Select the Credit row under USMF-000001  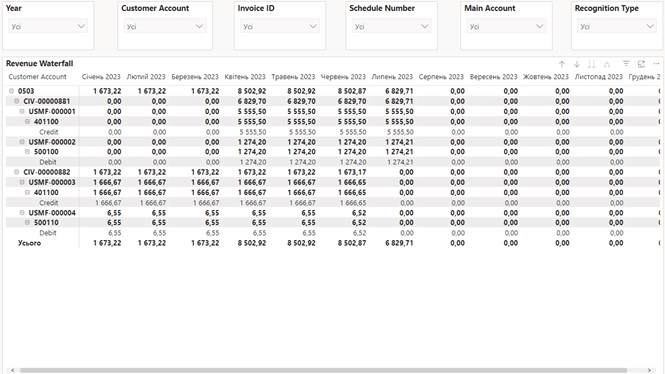point(48,132)
